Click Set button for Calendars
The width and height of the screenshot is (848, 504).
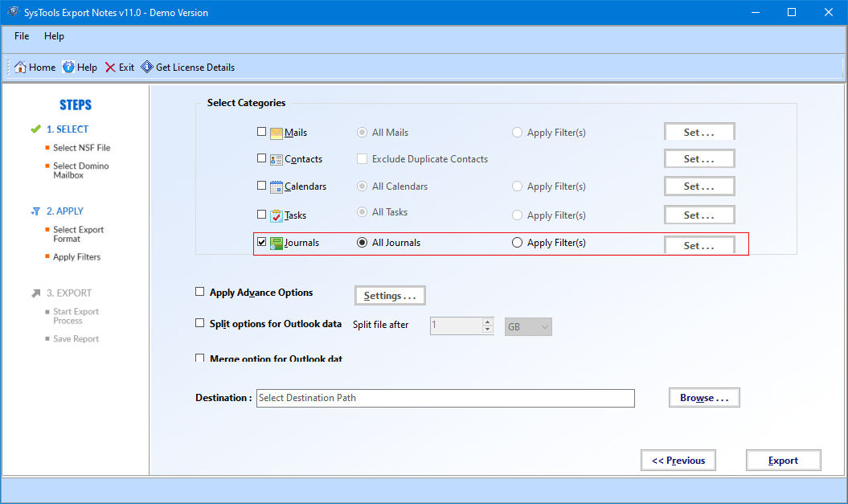coord(699,186)
